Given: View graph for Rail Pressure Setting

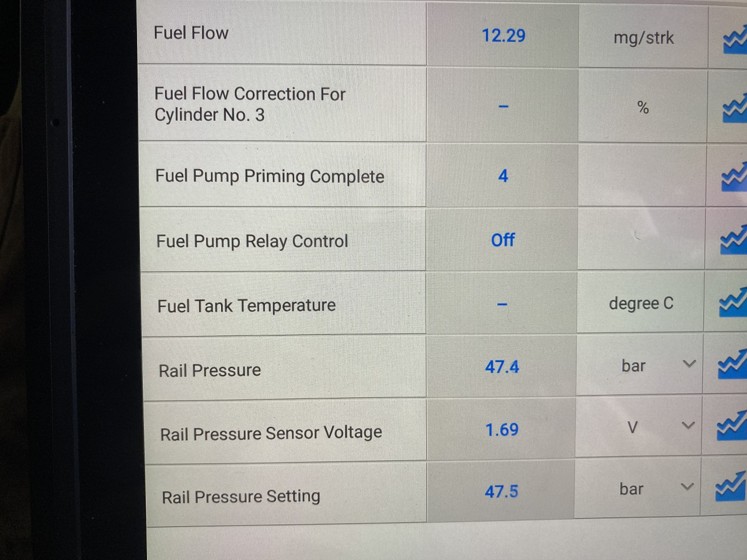Looking at the screenshot, I should [x=731, y=488].
